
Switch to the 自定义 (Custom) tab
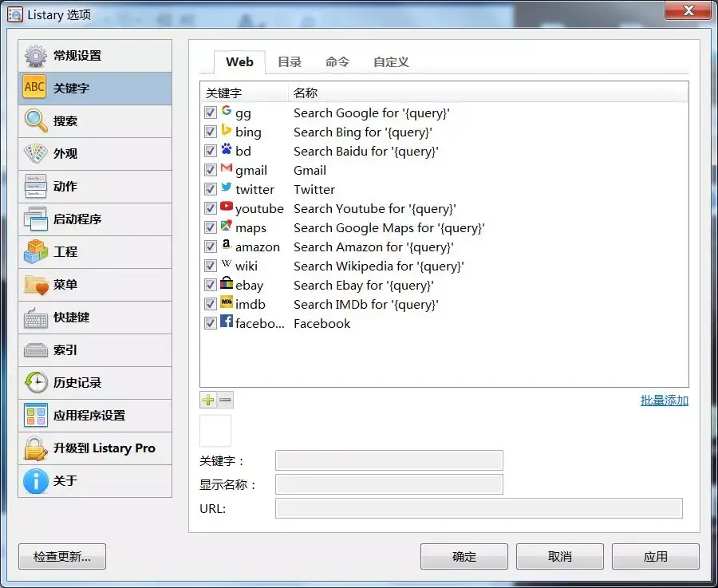pyautogui.click(x=391, y=61)
